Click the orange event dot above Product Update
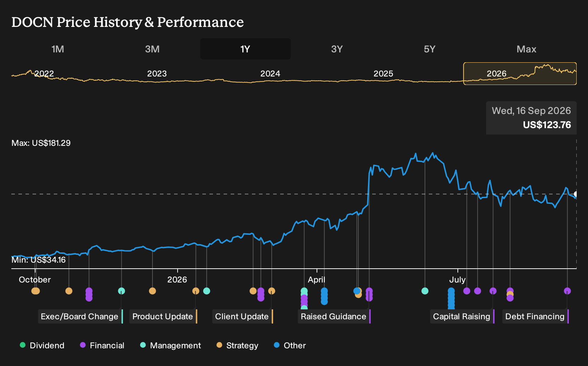This screenshot has height=366, width=588. click(x=196, y=291)
